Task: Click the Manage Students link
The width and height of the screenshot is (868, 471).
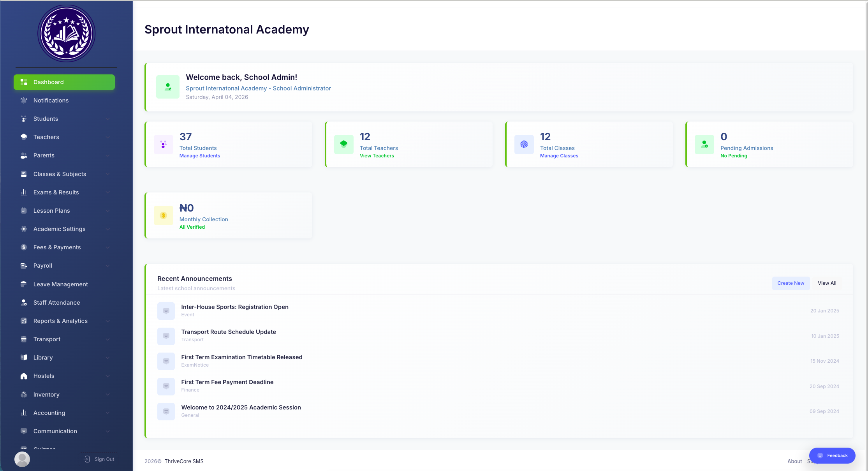Action: pyautogui.click(x=199, y=155)
